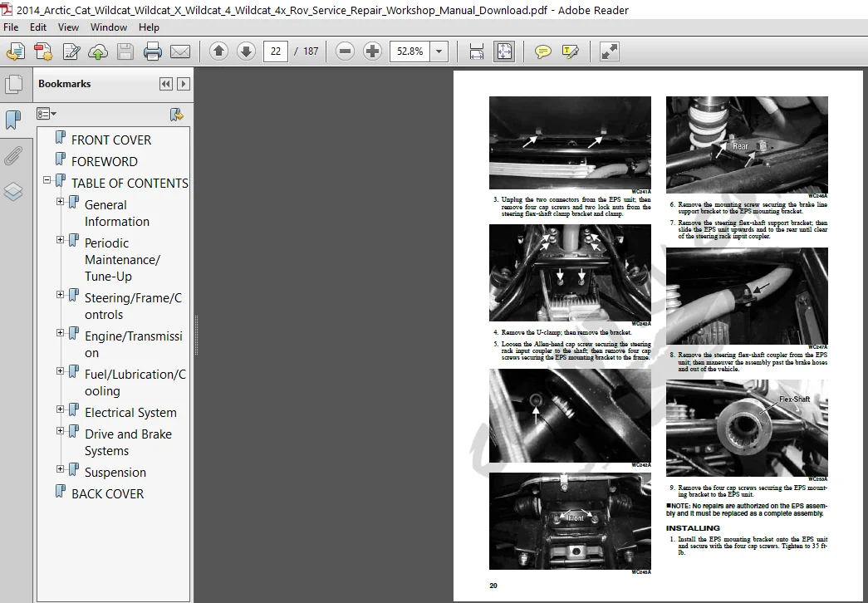Select the highlight text tool
868x603 pixels.
coord(570,51)
